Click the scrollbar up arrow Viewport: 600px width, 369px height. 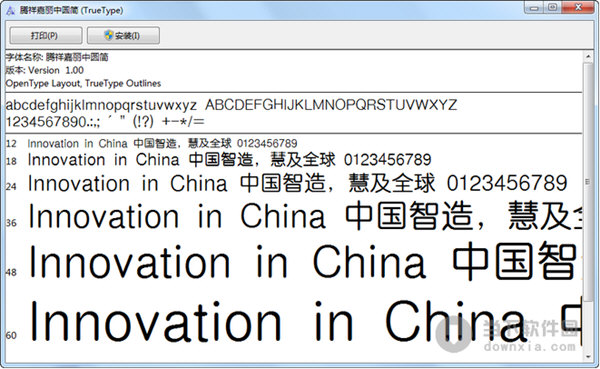point(588,57)
